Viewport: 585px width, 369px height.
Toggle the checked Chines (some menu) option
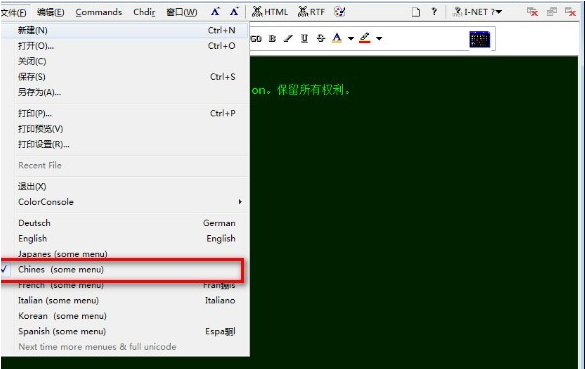pos(125,269)
